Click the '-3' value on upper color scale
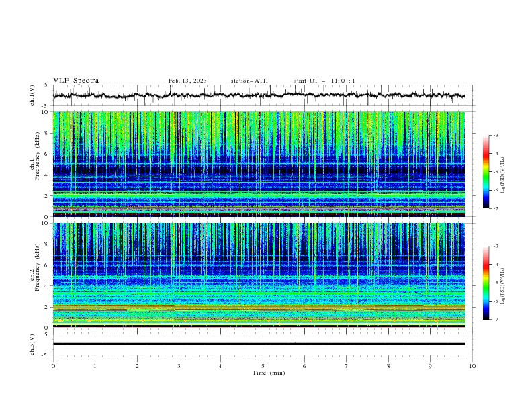The width and height of the screenshot is (532, 411). (x=495, y=135)
